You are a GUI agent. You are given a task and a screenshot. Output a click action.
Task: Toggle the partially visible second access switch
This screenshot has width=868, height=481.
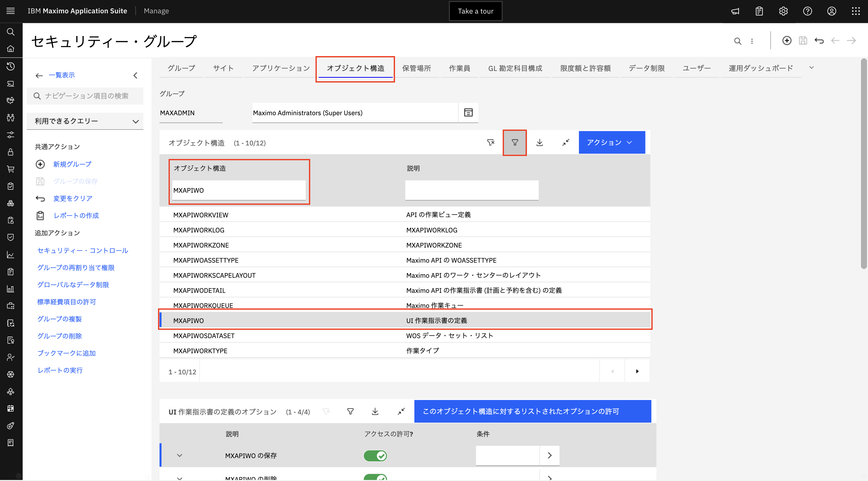click(375, 477)
